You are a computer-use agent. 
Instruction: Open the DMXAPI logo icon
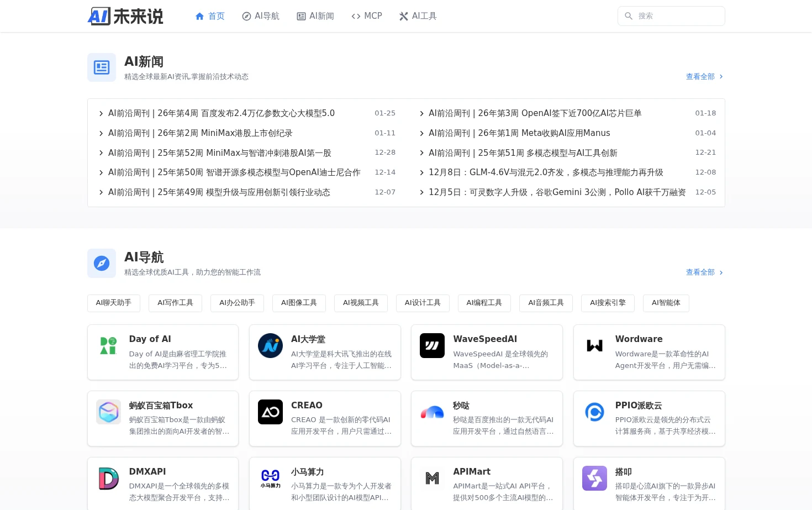point(108,479)
